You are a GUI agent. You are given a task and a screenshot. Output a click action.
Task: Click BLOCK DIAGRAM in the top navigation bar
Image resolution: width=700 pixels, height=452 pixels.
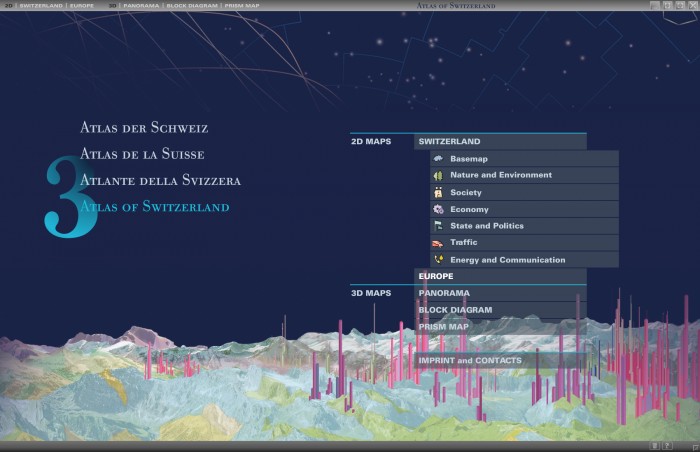click(x=192, y=5)
